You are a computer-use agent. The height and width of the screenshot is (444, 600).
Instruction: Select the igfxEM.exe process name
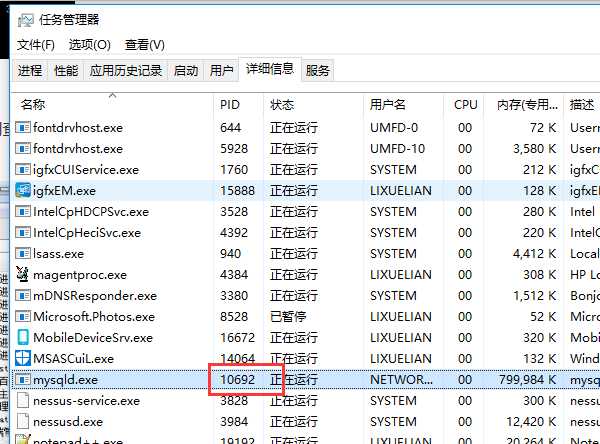pyautogui.click(x=64, y=191)
